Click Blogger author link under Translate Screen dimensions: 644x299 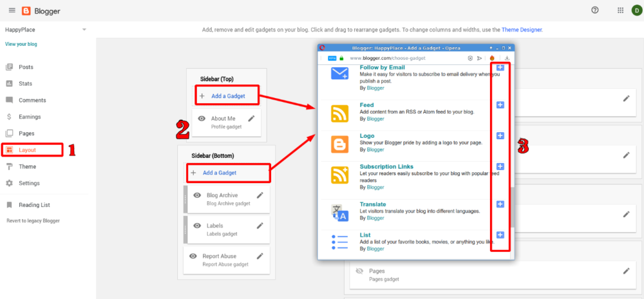click(375, 218)
